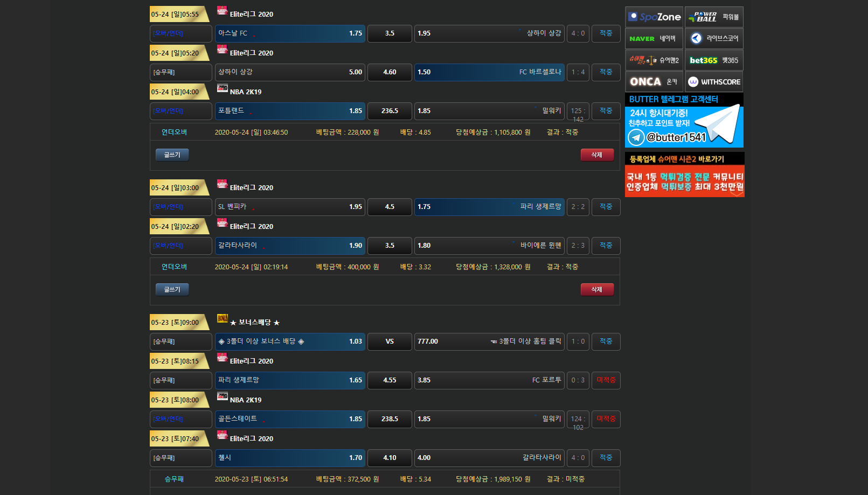868x495 pixels.
Task: Open the SpoZone site logo link
Action: click(x=654, y=17)
